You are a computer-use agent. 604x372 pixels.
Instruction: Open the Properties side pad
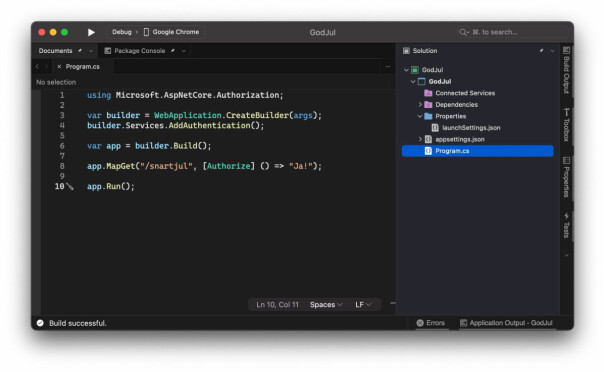(x=566, y=177)
